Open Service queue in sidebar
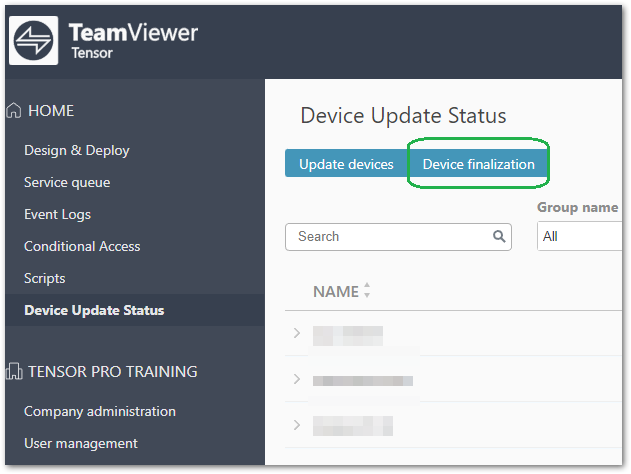Image resolution: width=631 pixels, height=474 pixels. [67, 182]
